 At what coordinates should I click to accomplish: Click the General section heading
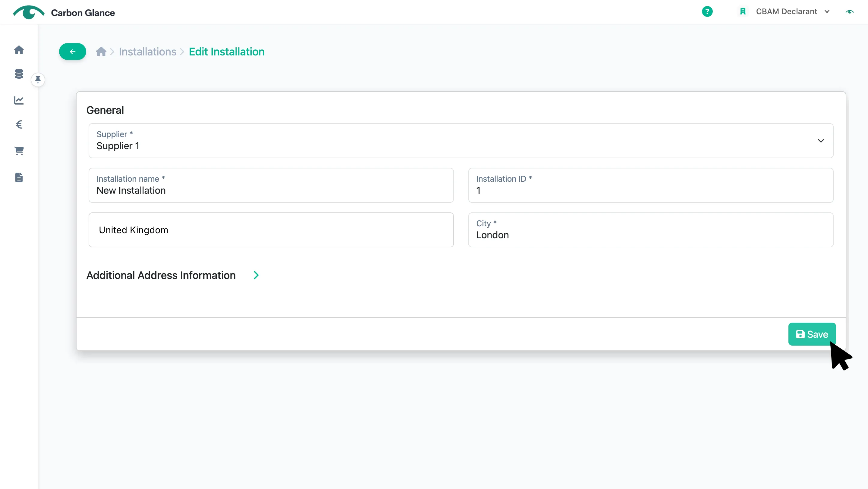(105, 110)
